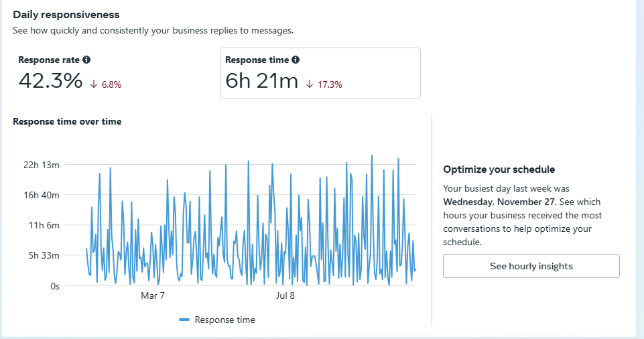
Task: Open See hourly insights
Action: 531,266
